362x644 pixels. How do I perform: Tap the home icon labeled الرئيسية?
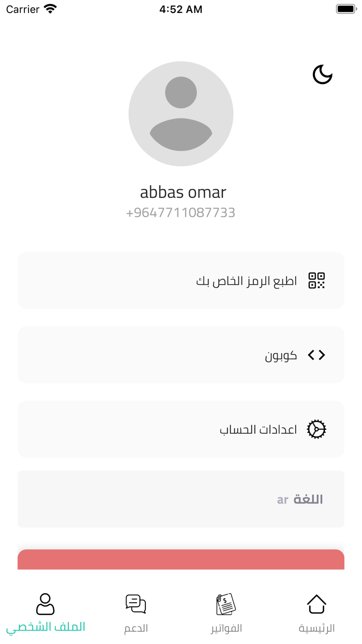point(316,603)
